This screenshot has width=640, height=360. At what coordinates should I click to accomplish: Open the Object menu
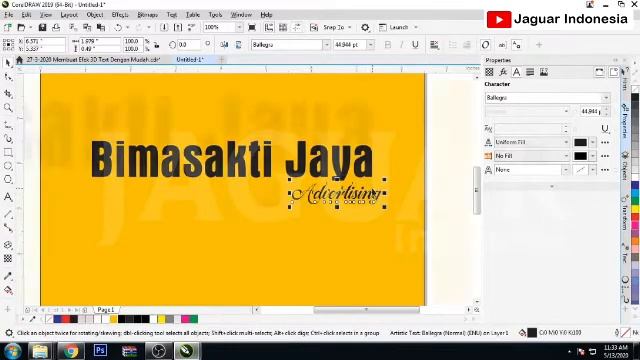coord(95,15)
